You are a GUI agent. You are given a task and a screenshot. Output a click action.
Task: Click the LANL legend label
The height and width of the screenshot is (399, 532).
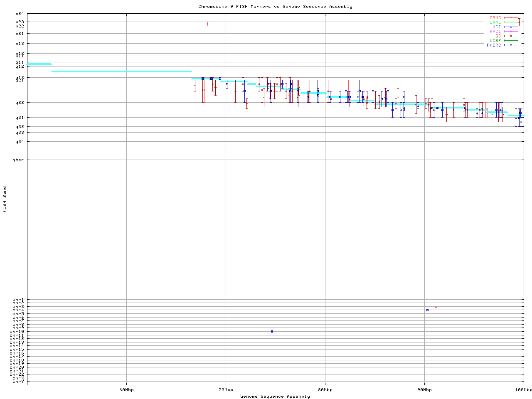[x=495, y=22]
